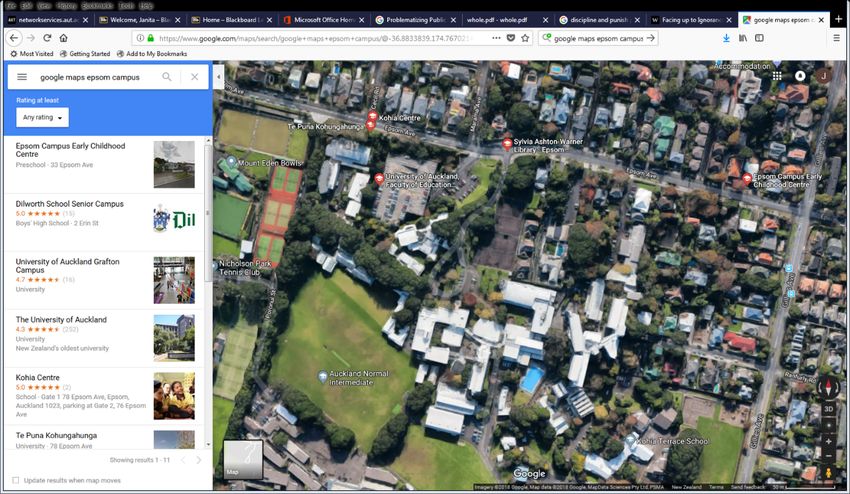Toggle 3D view button
850x494 pixels.
tap(828, 409)
